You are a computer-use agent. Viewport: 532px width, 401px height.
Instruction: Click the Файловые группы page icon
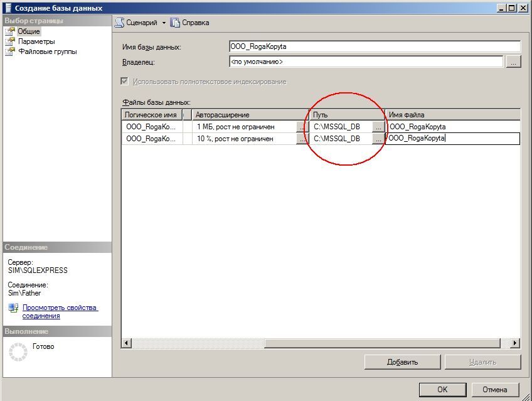pyautogui.click(x=10, y=51)
